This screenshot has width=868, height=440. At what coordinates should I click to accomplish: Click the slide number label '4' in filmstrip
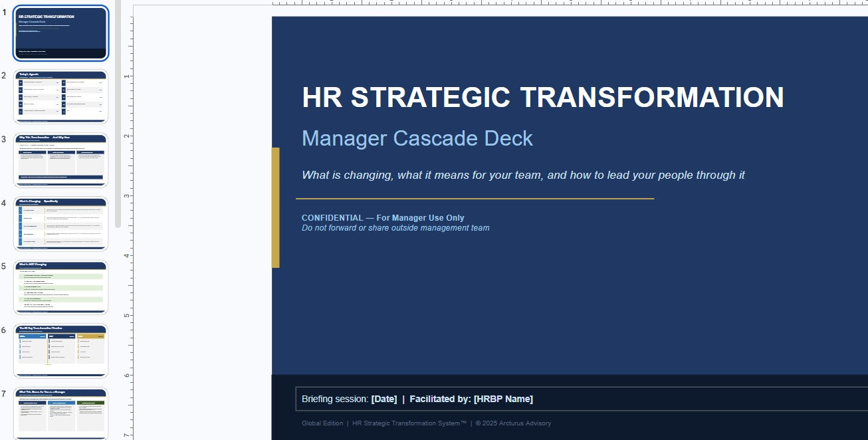(3, 203)
